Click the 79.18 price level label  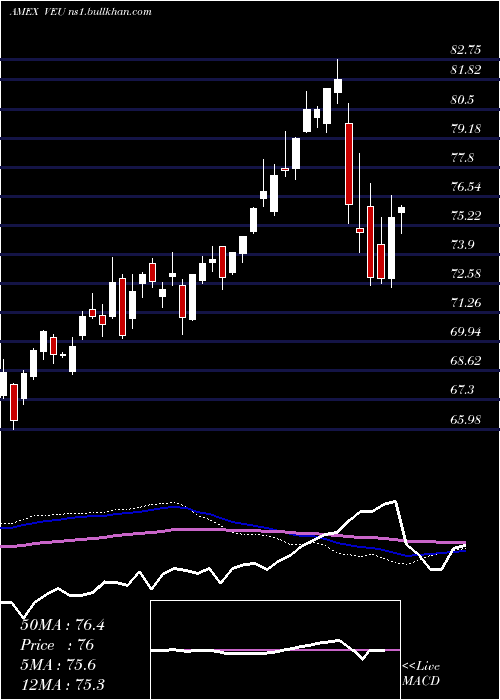pyautogui.click(x=466, y=129)
